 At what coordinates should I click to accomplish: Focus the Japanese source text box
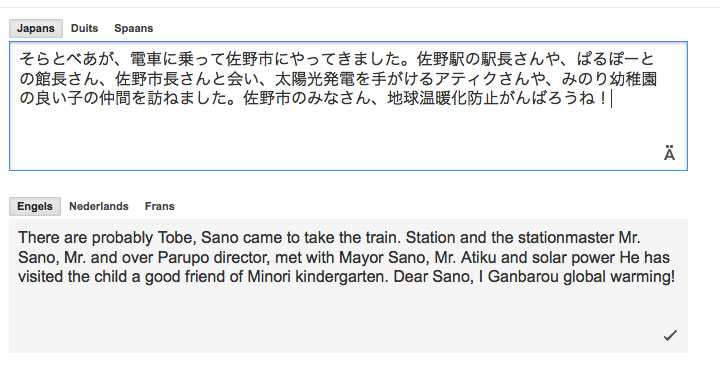click(x=349, y=106)
